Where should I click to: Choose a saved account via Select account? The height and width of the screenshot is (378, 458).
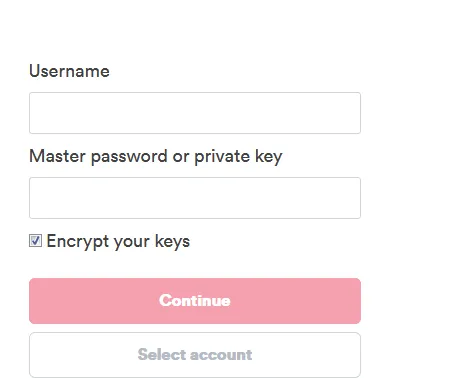(x=195, y=355)
